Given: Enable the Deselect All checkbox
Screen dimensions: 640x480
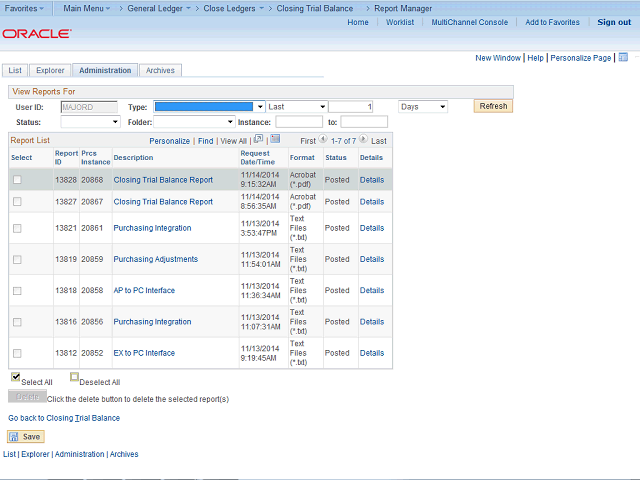Looking at the screenshot, I should 75,378.
